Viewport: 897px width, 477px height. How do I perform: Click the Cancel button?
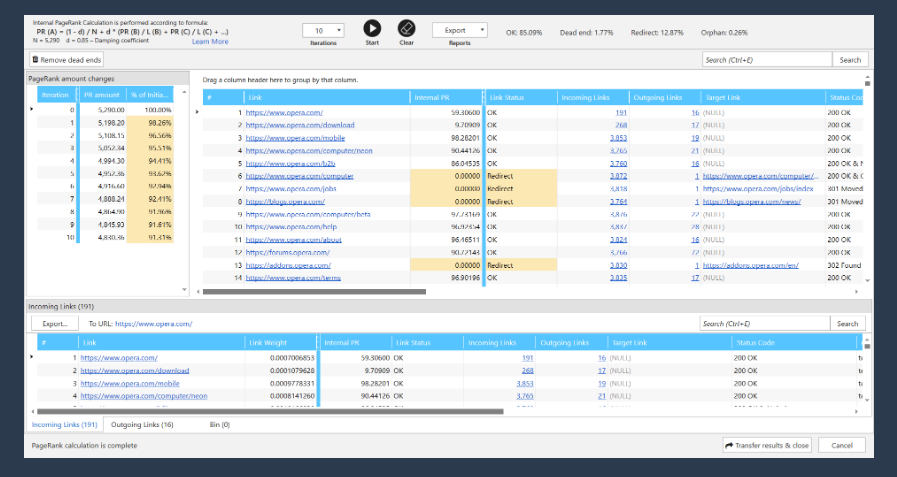[x=842, y=445]
